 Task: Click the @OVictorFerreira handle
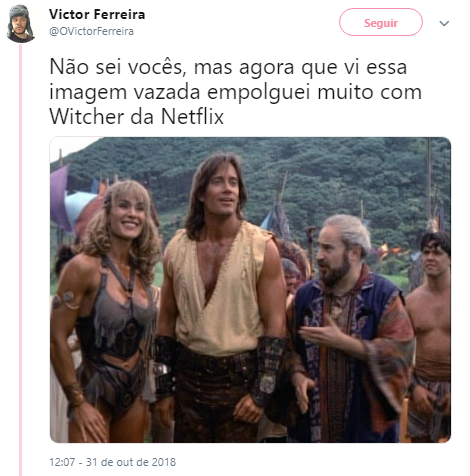(91, 31)
